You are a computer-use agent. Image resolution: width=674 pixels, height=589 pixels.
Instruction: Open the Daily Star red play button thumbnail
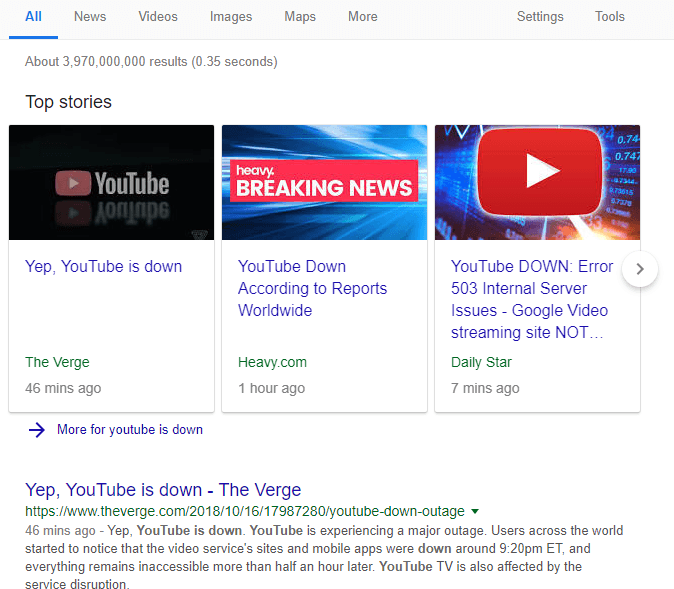click(x=537, y=182)
